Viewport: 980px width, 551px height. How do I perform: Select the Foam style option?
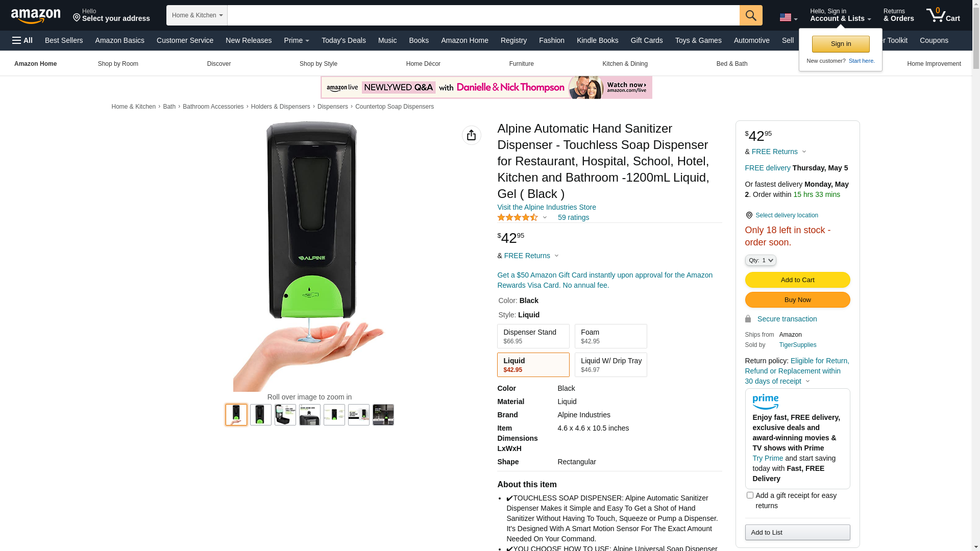(611, 336)
